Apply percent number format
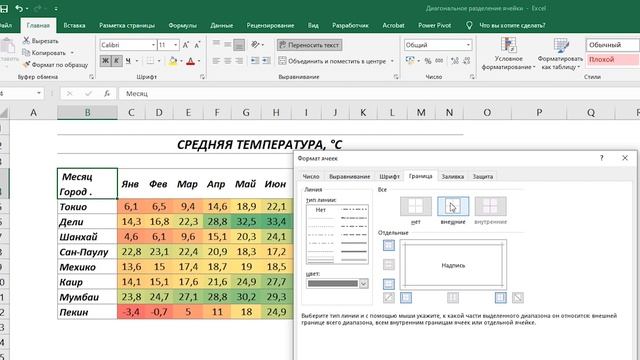The image size is (640, 360). pyautogui.click(x=428, y=61)
